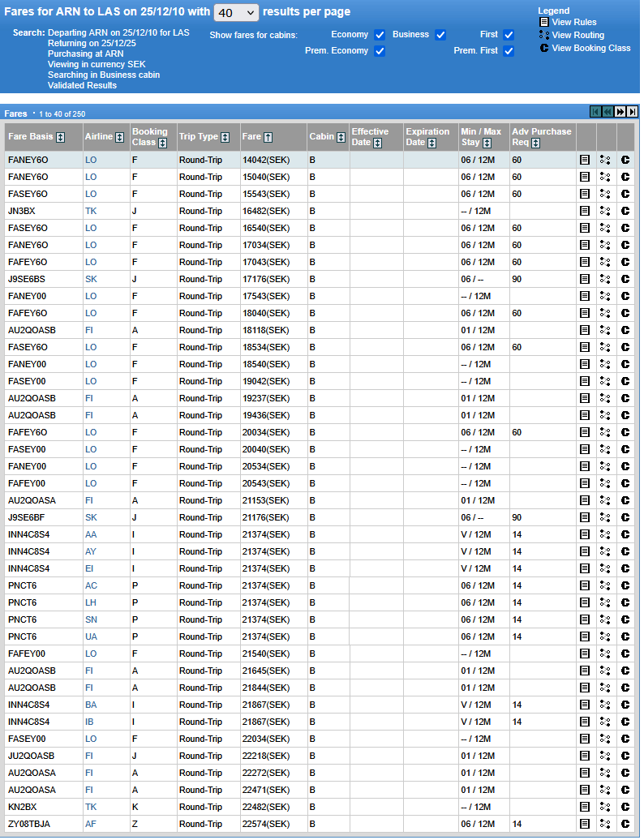Toggle the Business cabin checkbox
Viewport: 644px width, 840px height.
pos(440,35)
